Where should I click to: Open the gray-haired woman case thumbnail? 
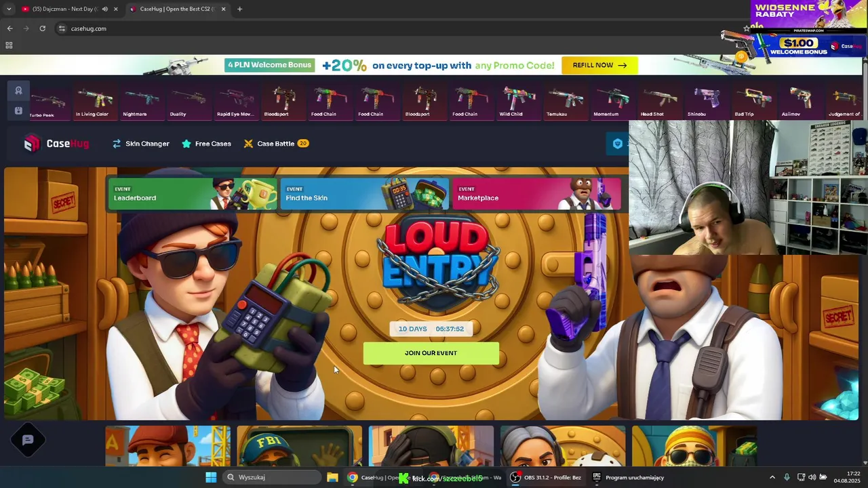(x=563, y=446)
